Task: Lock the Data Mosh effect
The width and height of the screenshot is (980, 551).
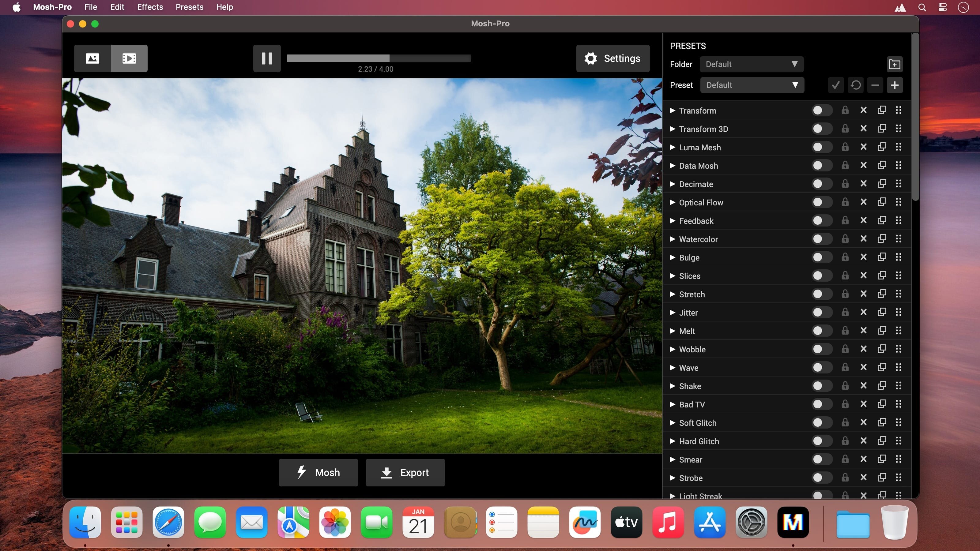Action: pyautogui.click(x=845, y=165)
